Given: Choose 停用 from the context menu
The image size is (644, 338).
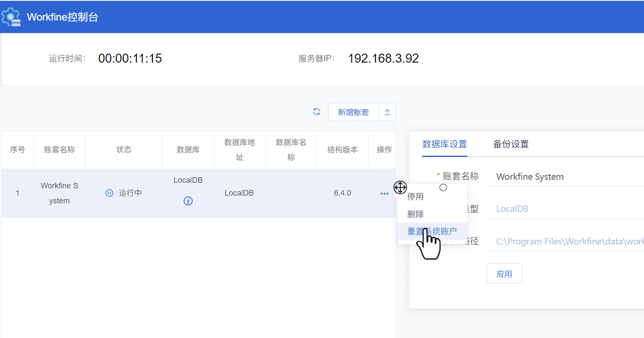Looking at the screenshot, I should [x=415, y=196].
